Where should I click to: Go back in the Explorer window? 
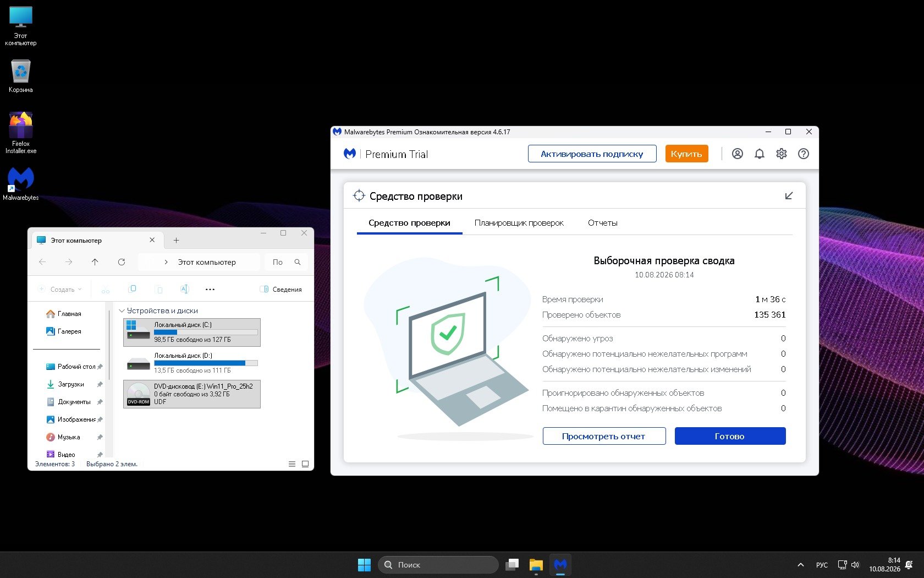[x=42, y=262]
